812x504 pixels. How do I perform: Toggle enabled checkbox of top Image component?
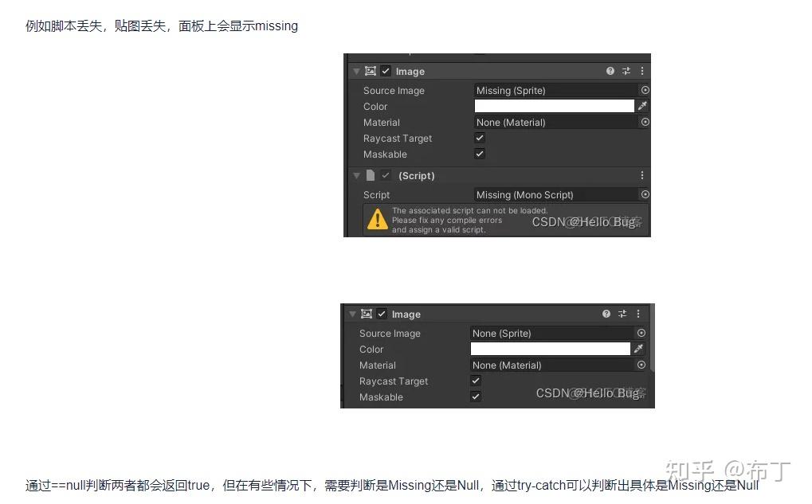point(386,71)
